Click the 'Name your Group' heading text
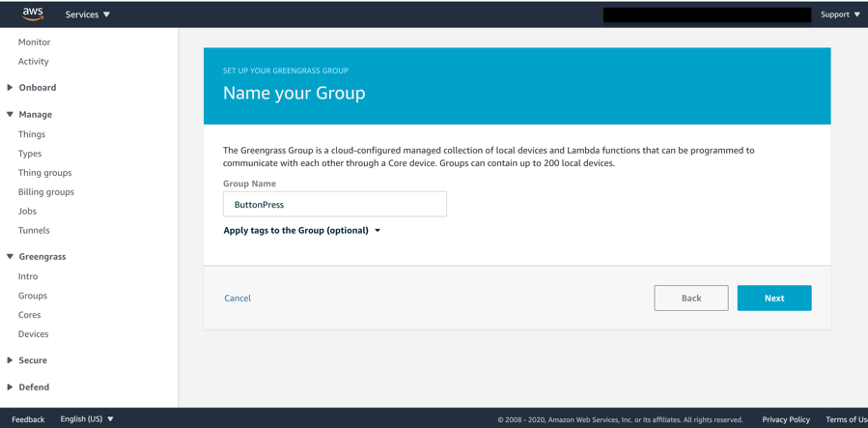The image size is (868, 428). [x=294, y=93]
